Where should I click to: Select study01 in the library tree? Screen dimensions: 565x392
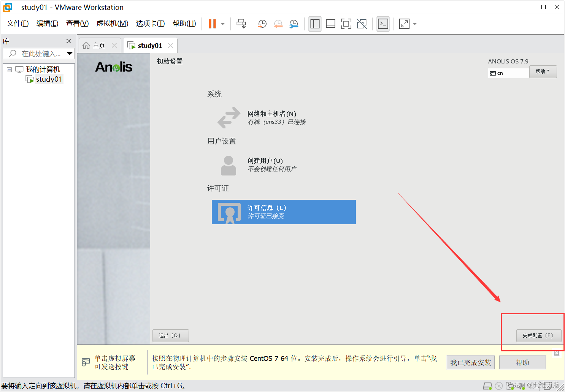pos(49,79)
